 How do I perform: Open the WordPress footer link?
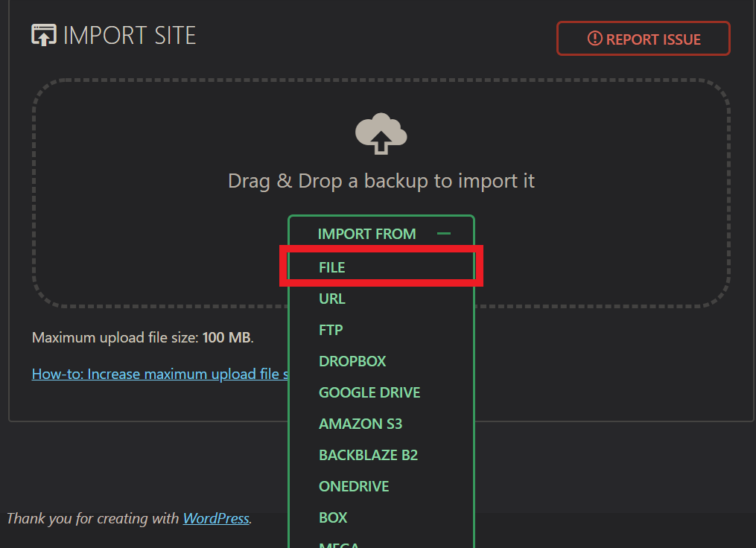(216, 518)
